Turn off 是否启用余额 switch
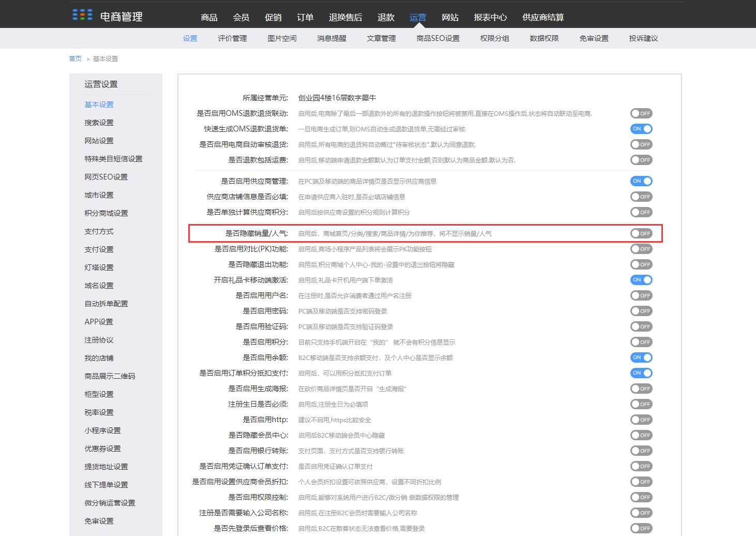This screenshot has width=756, height=536. [641, 358]
